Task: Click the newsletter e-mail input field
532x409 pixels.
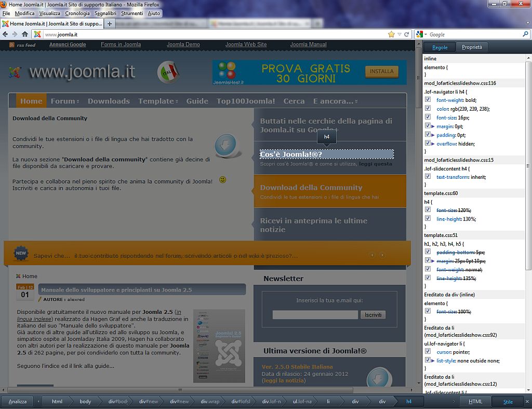Action: coord(315,315)
